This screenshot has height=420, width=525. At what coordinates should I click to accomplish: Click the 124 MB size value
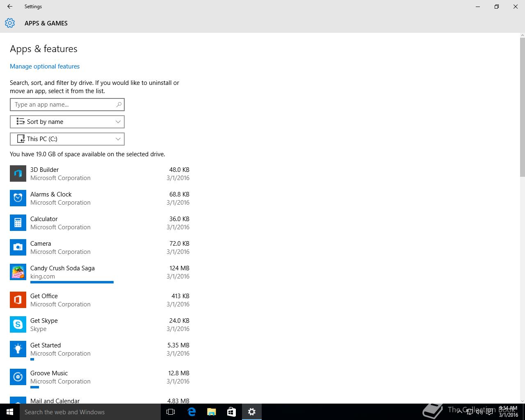click(179, 268)
